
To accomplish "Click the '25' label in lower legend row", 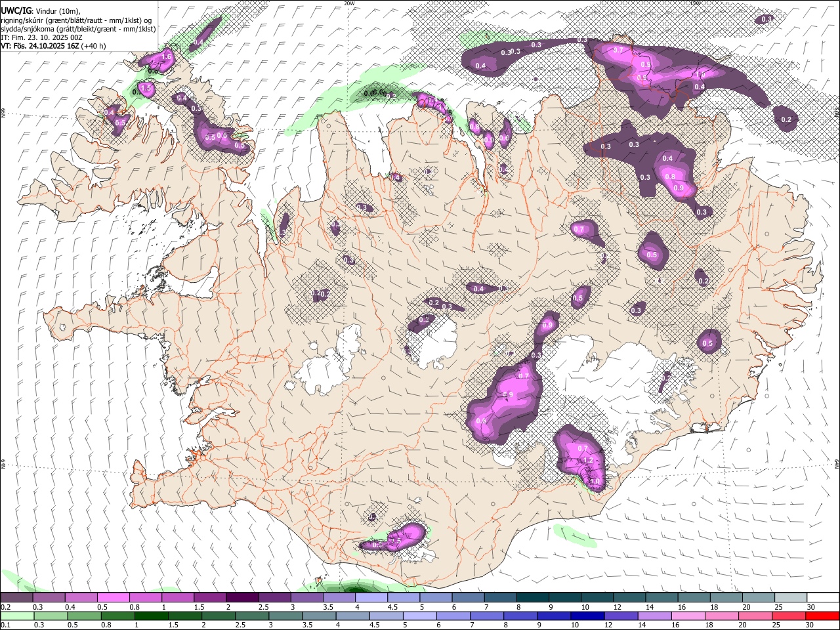I will tap(777, 625).
